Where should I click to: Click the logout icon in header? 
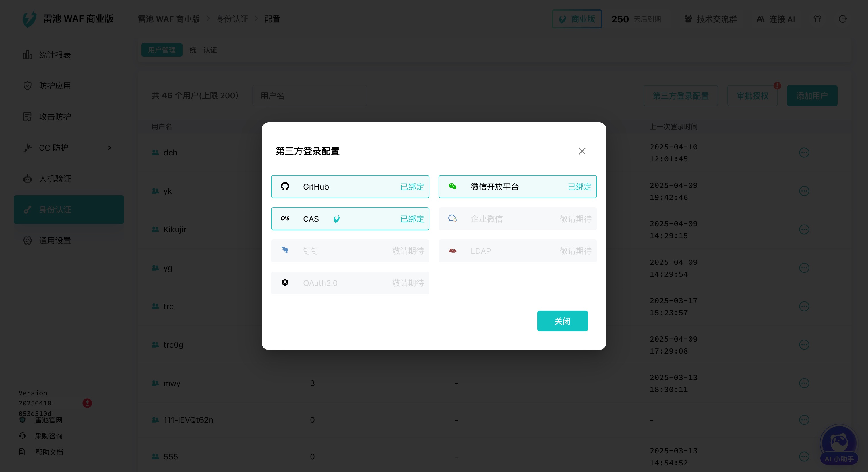(843, 19)
